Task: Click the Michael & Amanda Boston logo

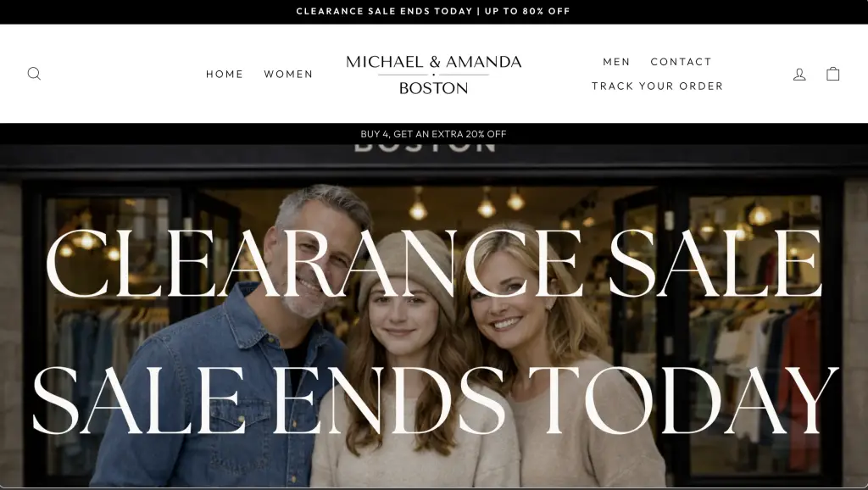Action: tap(433, 75)
